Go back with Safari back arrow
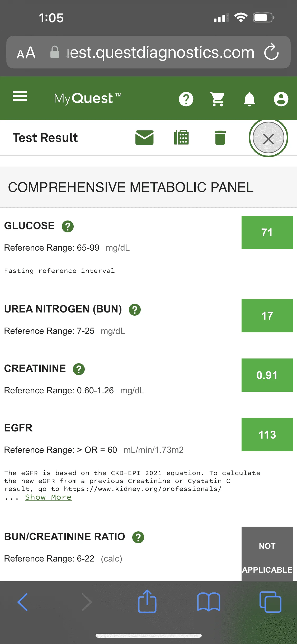This screenshot has height=644, width=297. [x=23, y=602]
